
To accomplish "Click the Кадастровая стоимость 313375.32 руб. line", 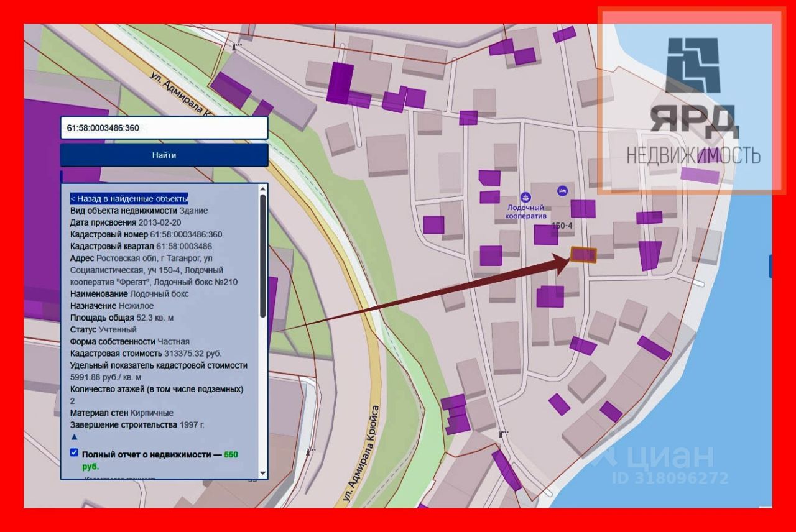I will [x=146, y=353].
